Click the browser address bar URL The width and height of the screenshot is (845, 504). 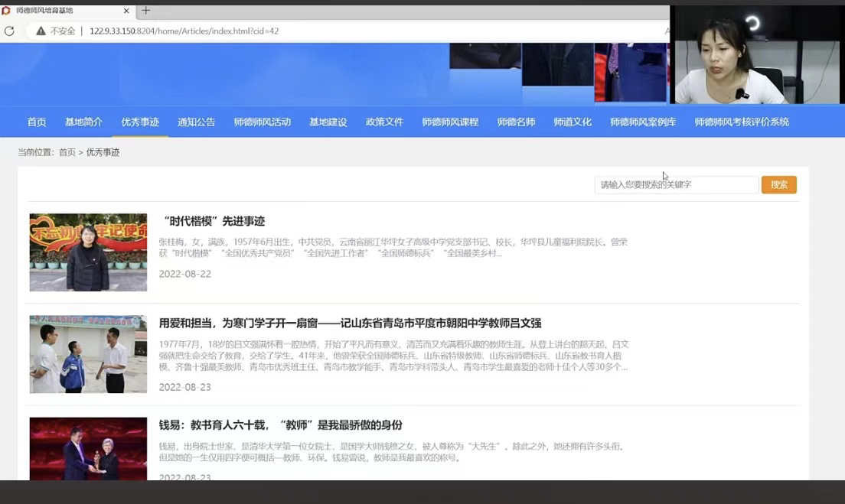pyautogui.click(x=184, y=31)
